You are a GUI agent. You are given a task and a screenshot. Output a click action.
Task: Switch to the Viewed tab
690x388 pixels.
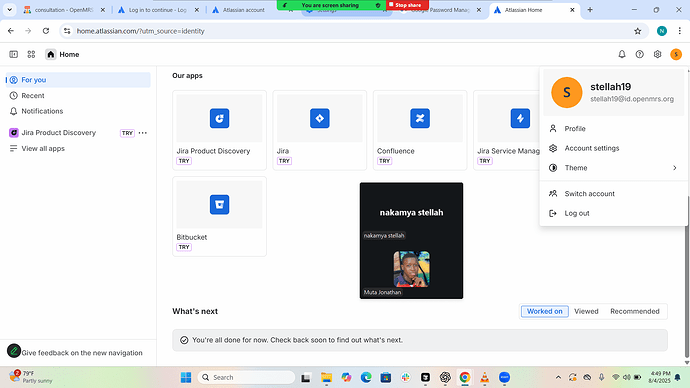pos(586,311)
